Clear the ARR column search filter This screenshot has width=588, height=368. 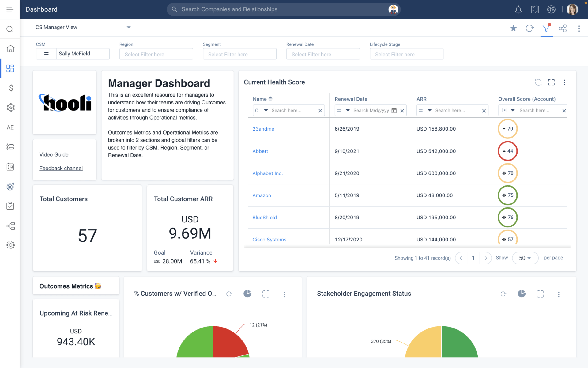click(x=484, y=111)
